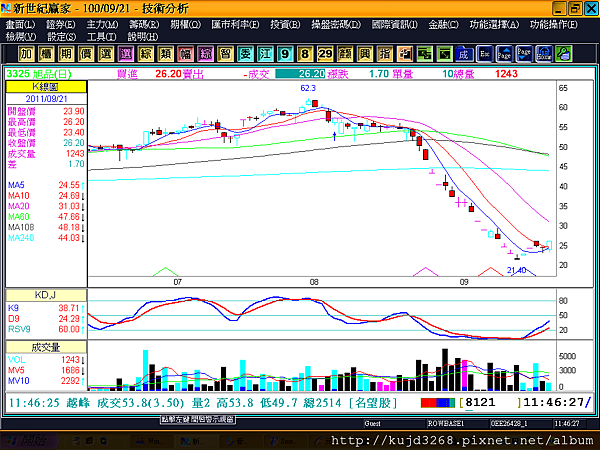Click the blue 成 toolbar button
Screen dimensions: 600x450
pos(464,54)
